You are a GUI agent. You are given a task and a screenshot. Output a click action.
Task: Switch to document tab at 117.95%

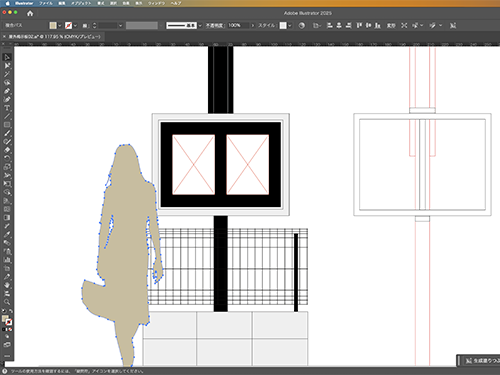point(54,37)
